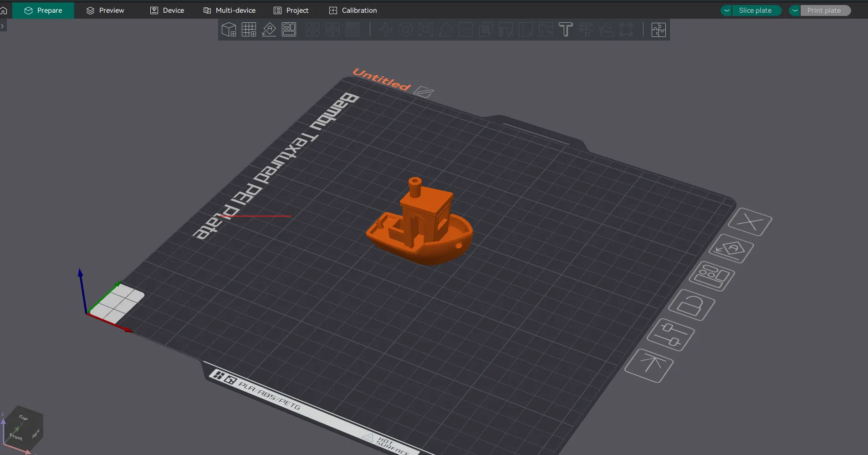Screen dimensions: 868x455
Task: Switch to the Preview tab
Action: [x=105, y=10]
